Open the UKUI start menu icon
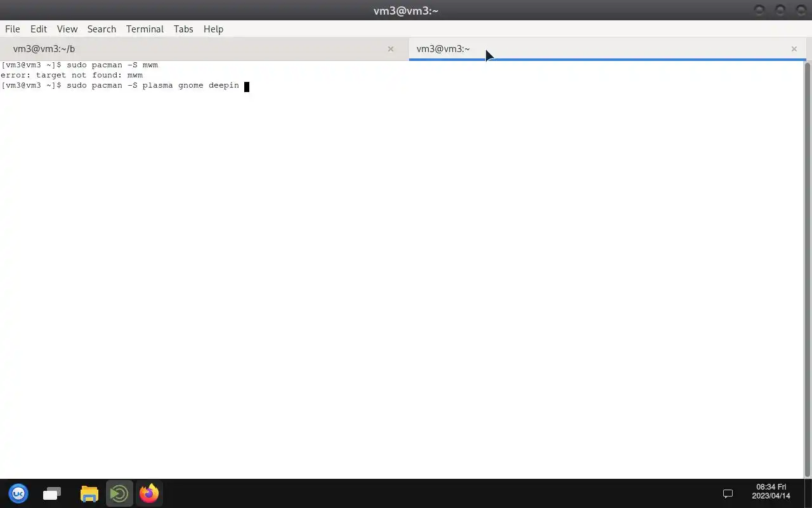The image size is (812, 508). pos(18,493)
